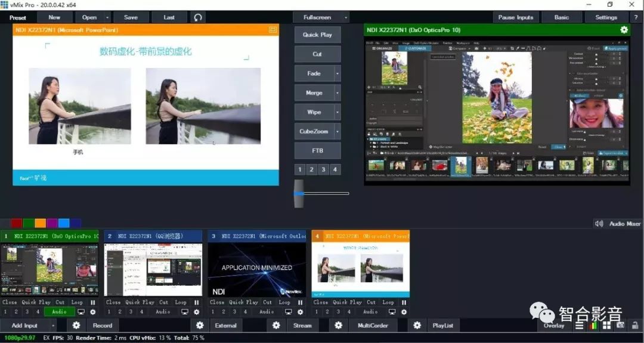
Task: Expand the Fullscreen dropdown arrow
Action: click(346, 17)
